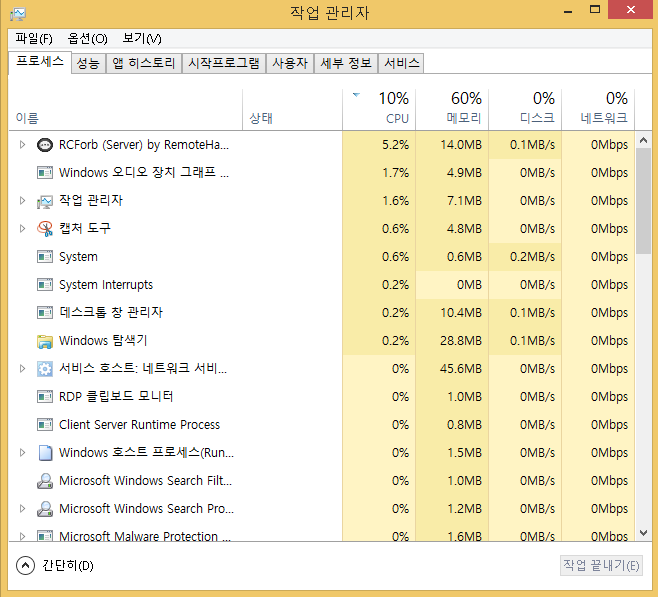Image resolution: width=658 pixels, height=597 pixels.
Task: Sort by the 메모리 column header
Action: (452, 109)
